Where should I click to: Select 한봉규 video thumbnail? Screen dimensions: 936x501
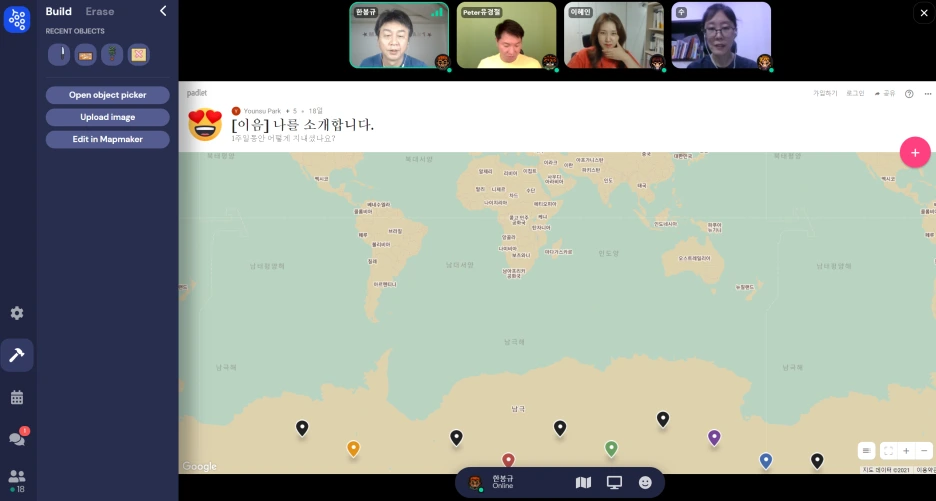coord(399,35)
